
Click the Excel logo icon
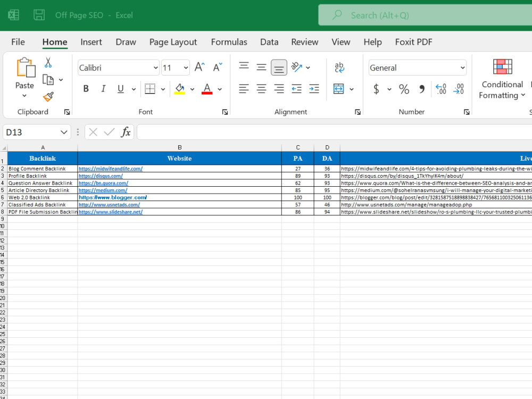pyautogui.click(x=14, y=15)
